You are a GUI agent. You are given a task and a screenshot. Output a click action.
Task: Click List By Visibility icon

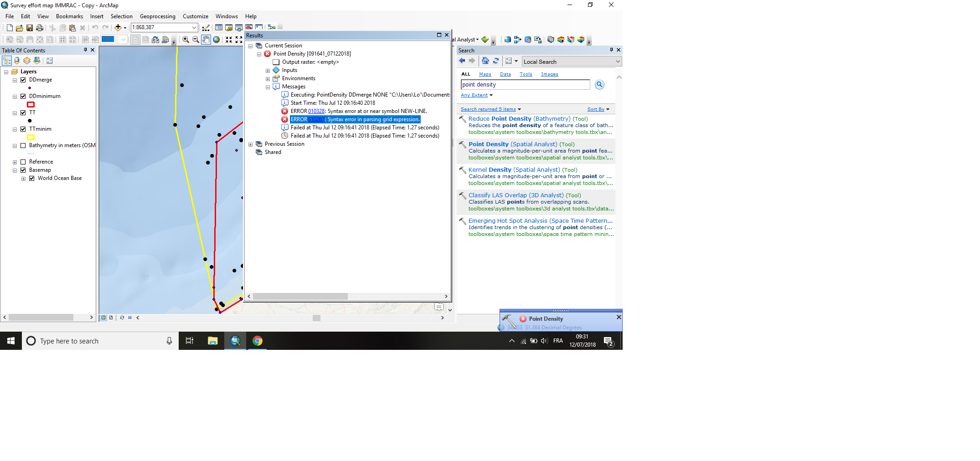click(27, 61)
